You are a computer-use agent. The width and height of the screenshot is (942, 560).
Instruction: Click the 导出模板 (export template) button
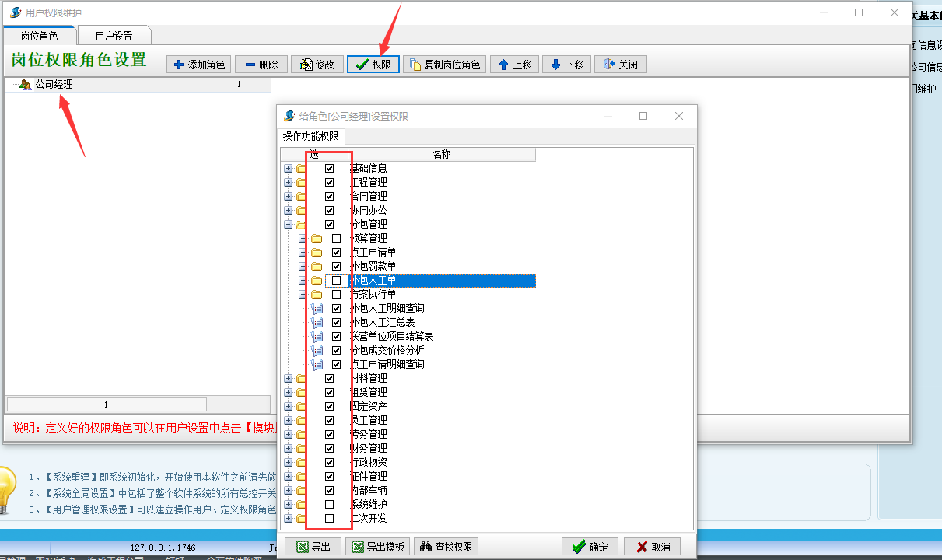pyautogui.click(x=377, y=547)
